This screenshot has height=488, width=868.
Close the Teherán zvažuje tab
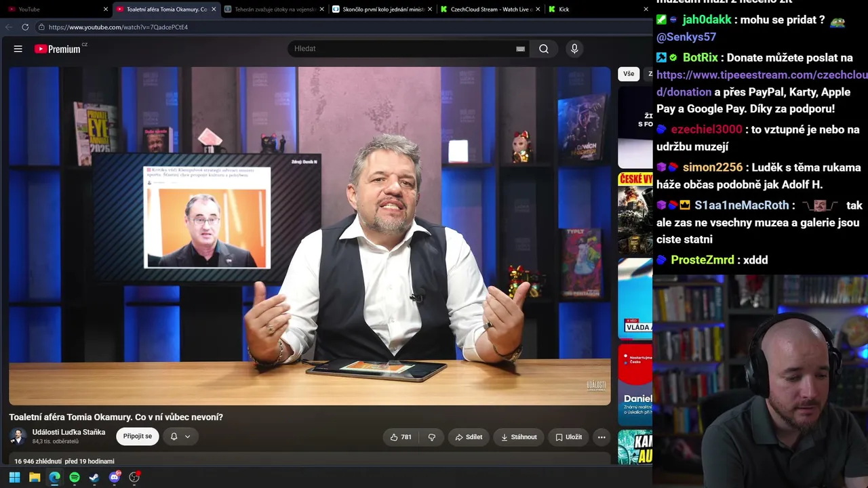point(322,9)
